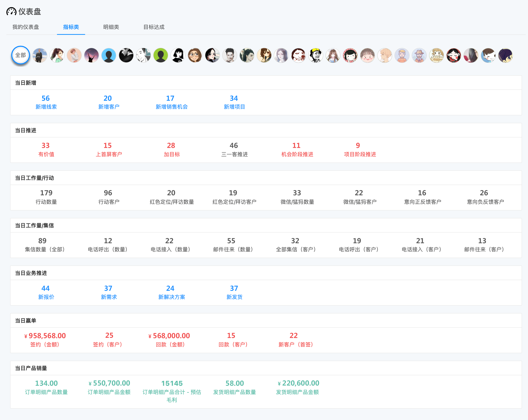The height and width of the screenshot is (420, 528).
Task: Select the pink crescent moon sky avatar
Action: (91, 55)
